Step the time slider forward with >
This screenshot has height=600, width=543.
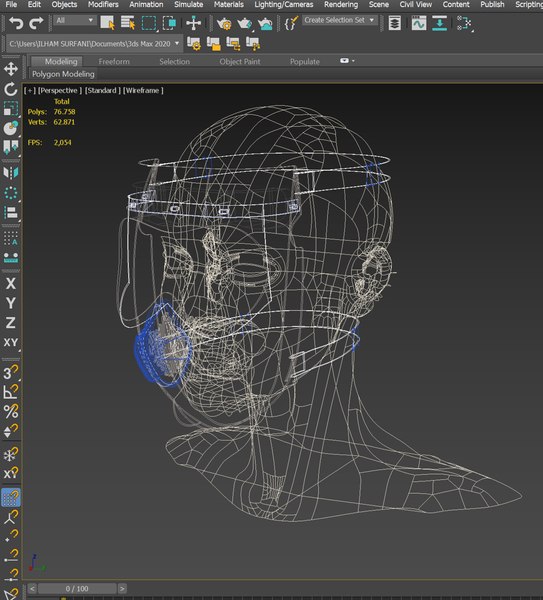(x=122, y=589)
